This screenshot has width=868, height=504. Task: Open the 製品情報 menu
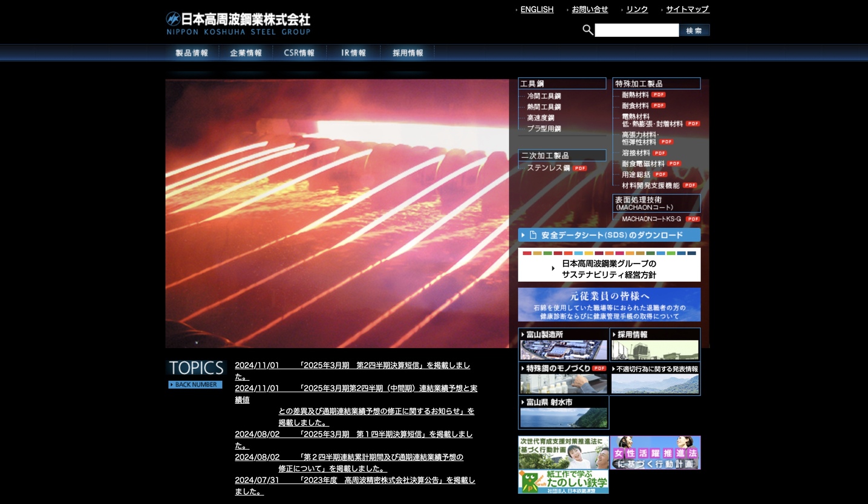[192, 53]
